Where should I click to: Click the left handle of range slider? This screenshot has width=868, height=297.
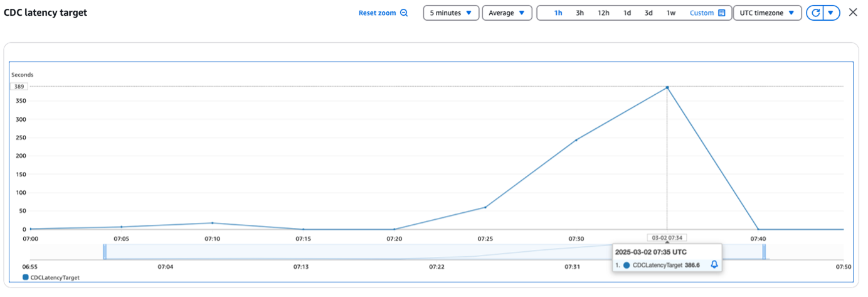coord(105,252)
